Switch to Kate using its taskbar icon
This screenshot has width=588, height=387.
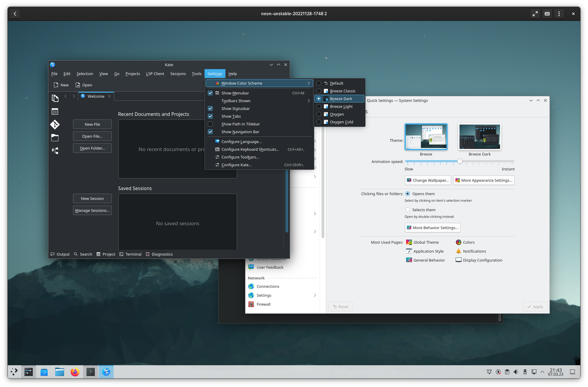pos(106,372)
